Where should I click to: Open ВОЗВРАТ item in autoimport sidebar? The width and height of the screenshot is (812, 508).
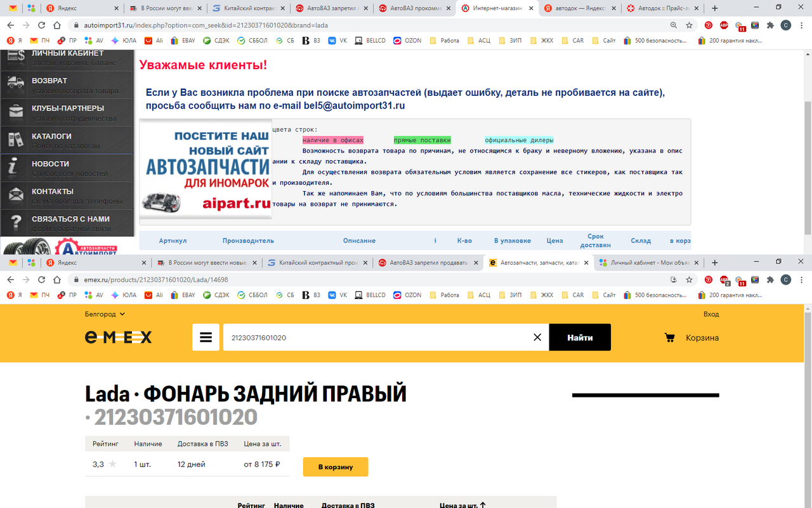67,85
